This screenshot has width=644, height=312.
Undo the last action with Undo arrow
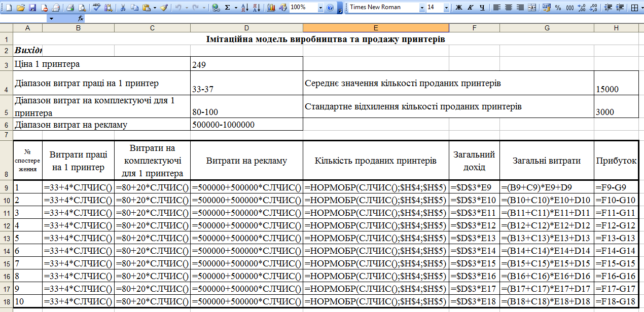click(178, 8)
